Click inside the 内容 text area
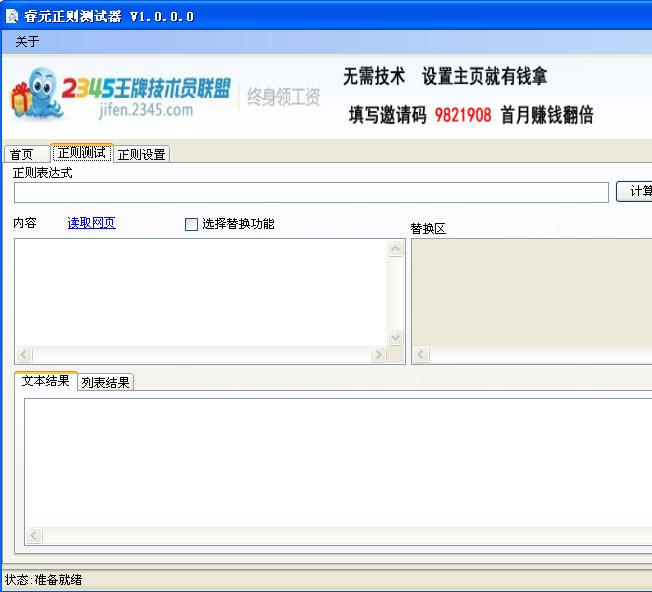652x592 pixels. point(200,292)
